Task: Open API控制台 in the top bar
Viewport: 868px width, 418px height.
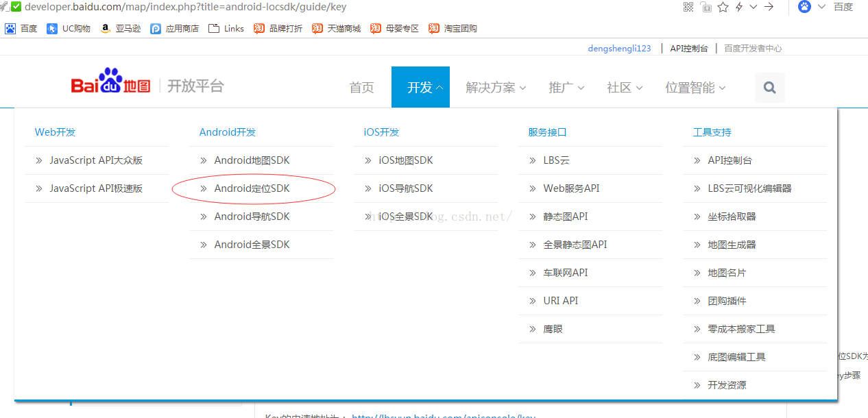Action: (x=689, y=48)
